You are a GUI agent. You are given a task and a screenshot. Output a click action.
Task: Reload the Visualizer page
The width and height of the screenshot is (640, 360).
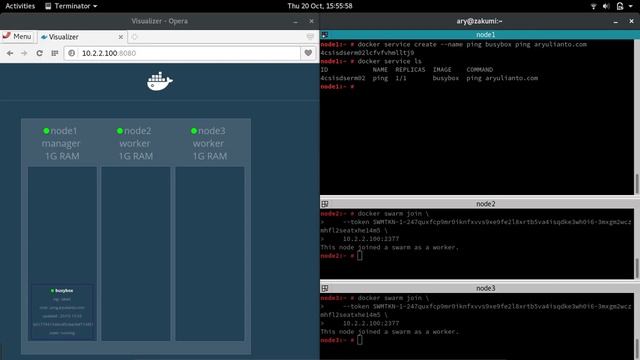[39, 53]
